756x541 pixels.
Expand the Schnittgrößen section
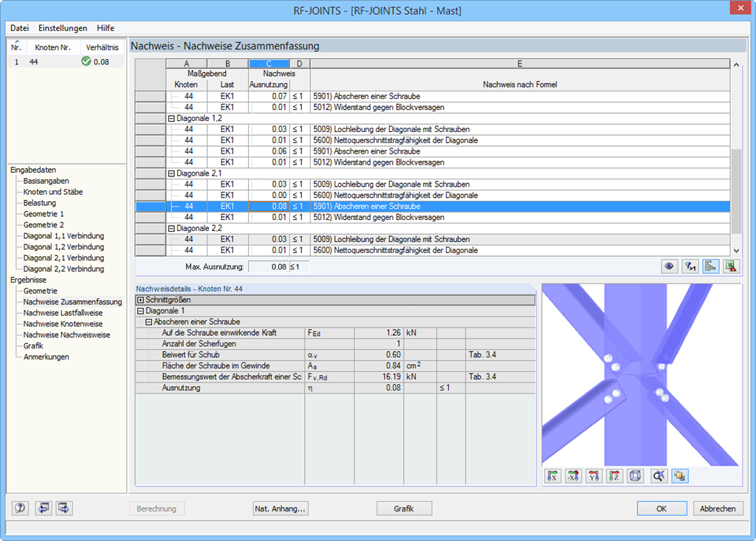point(140,300)
